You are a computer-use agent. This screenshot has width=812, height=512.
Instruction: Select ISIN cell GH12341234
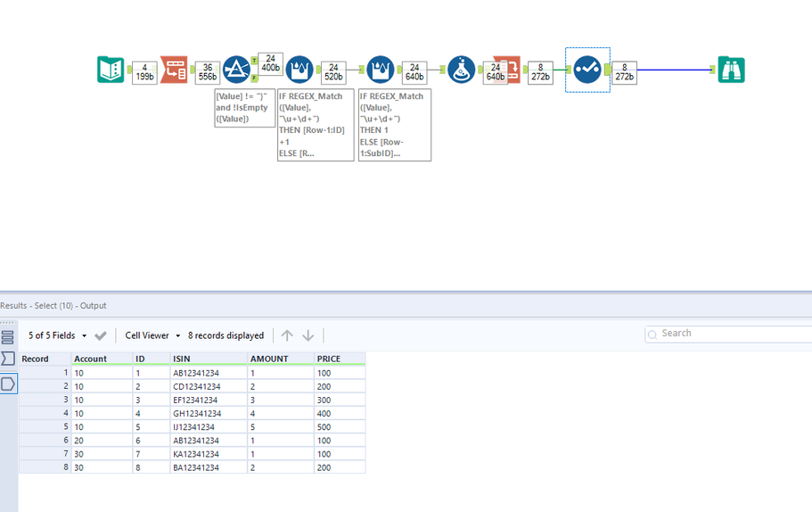pos(209,414)
